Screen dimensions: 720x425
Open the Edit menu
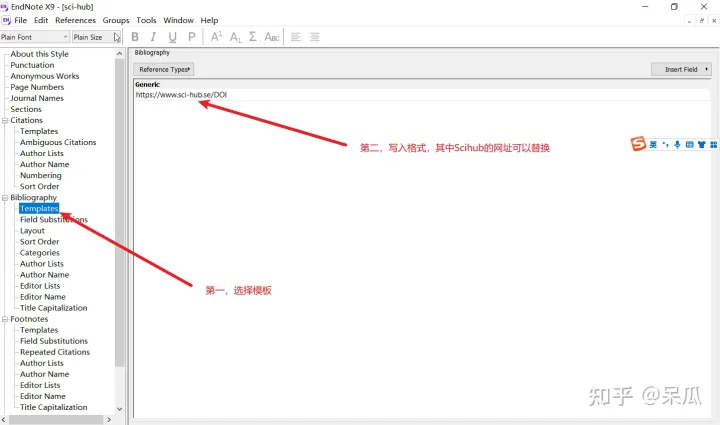[x=41, y=20]
